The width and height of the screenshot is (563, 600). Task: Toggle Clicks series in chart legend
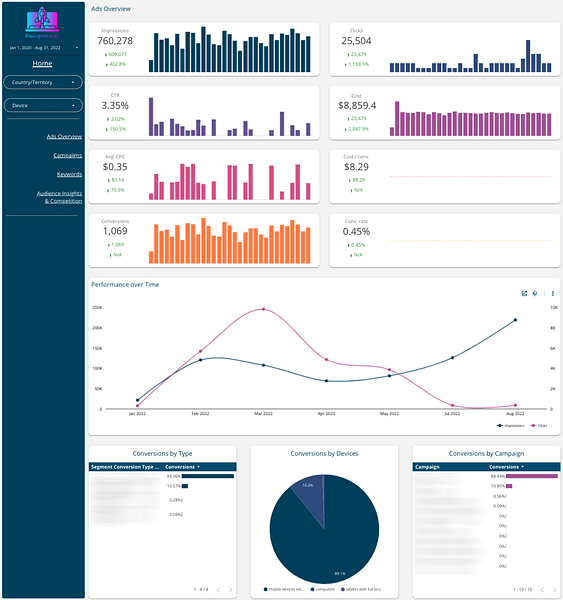pos(539,426)
